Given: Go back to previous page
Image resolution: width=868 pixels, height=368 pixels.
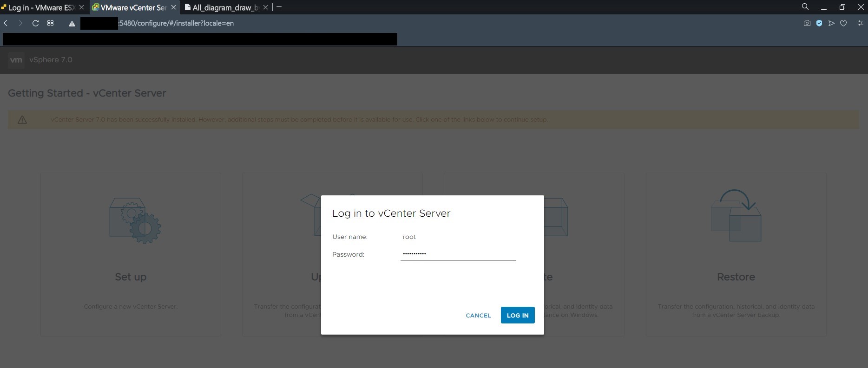Looking at the screenshot, I should tap(6, 23).
